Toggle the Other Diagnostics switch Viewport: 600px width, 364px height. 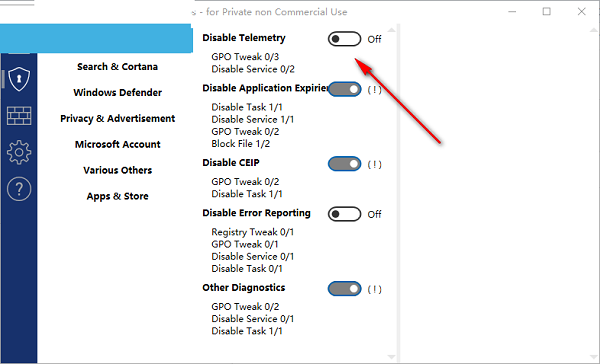[344, 289]
